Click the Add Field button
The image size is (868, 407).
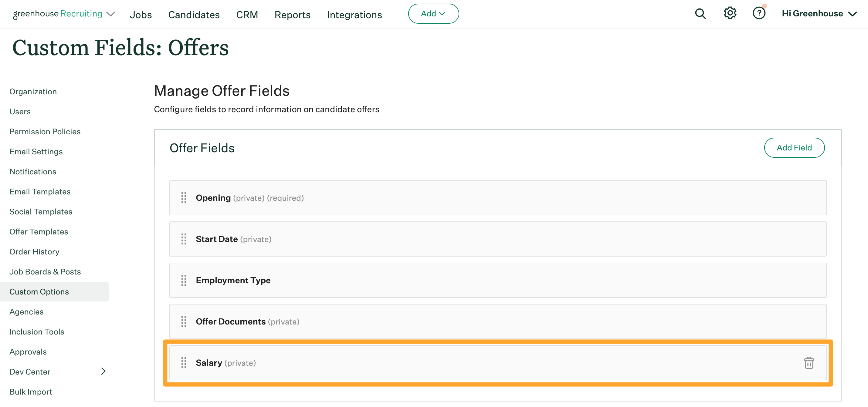pyautogui.click(x=794, y=147)
